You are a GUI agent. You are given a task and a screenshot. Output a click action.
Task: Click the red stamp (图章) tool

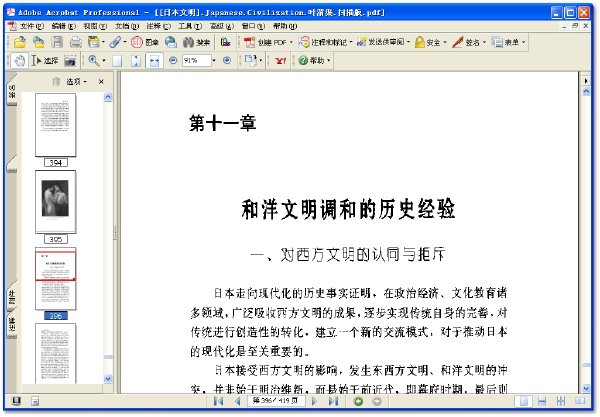click(144, 42)
